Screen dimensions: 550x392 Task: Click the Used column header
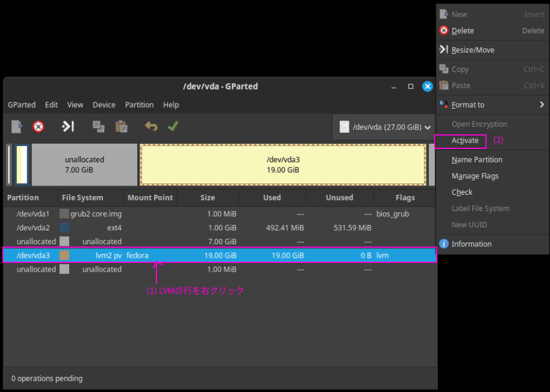(272, 198)
